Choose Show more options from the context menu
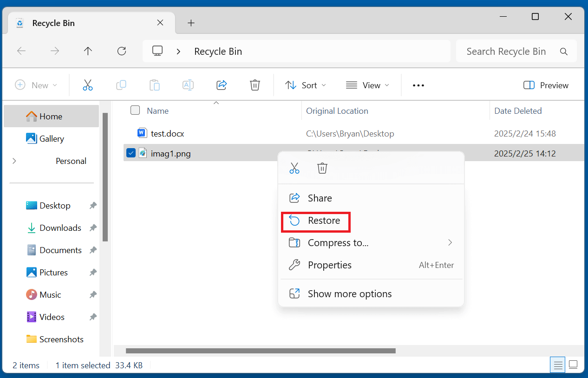 [x=349, y=293]
